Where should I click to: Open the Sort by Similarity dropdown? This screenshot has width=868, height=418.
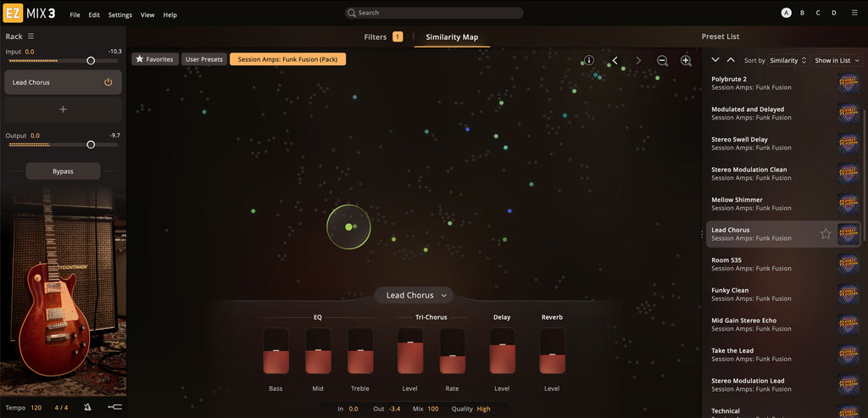tap(788, 60)
